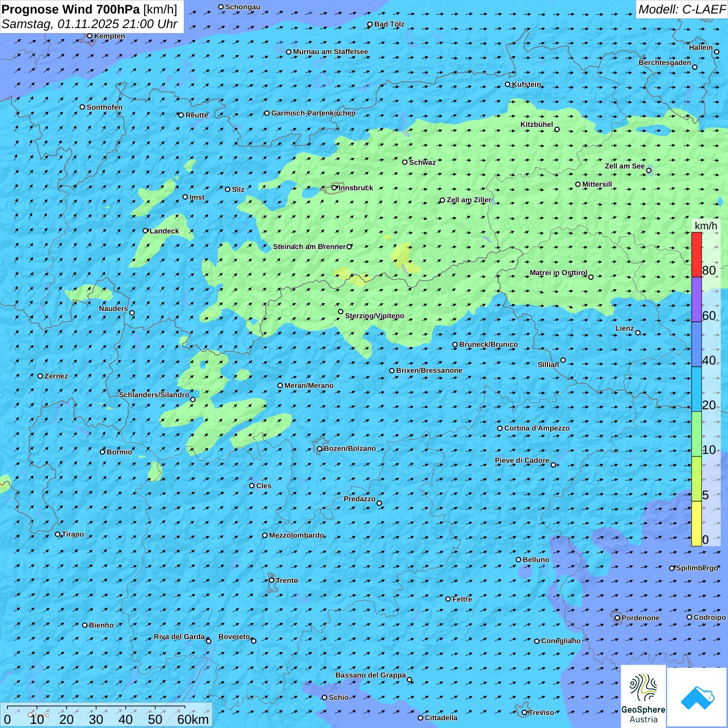Click the 'Prognose Wind 700hPa' title

point(71,9)
